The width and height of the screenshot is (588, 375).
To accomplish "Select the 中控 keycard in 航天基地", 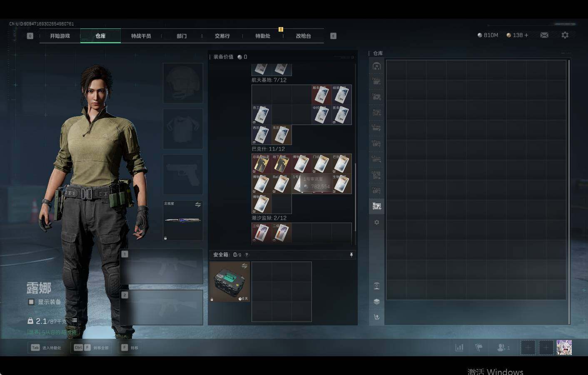I will click(321, 115).
